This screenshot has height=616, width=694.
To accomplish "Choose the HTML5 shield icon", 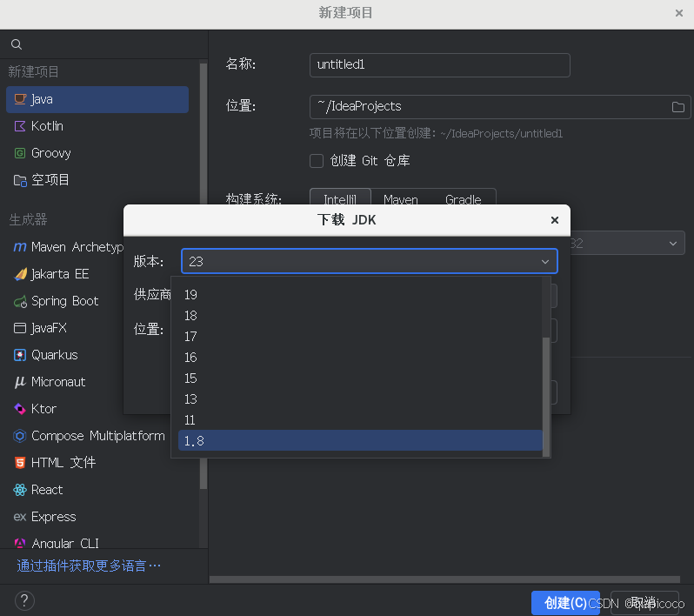I will 20,463.
